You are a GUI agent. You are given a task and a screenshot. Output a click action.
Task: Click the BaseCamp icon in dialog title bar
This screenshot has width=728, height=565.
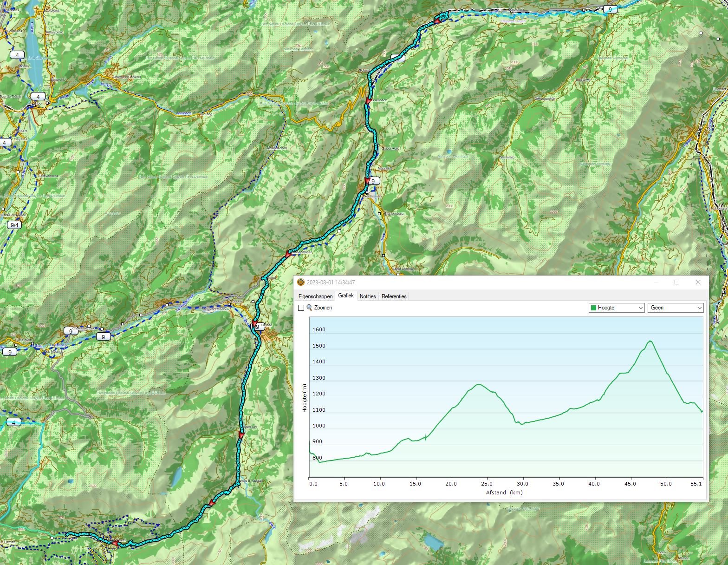pyautogui.click(x=301, y=282)
